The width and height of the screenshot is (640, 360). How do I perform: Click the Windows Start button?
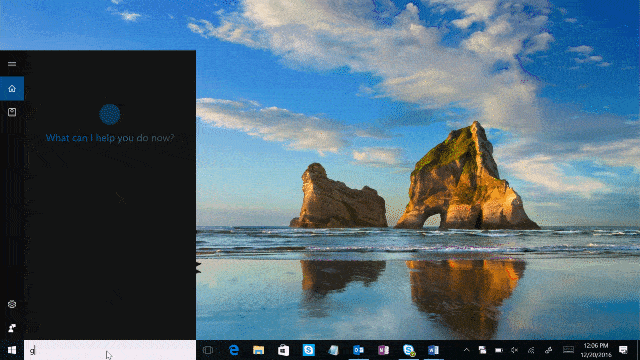(x=12, y=350)
